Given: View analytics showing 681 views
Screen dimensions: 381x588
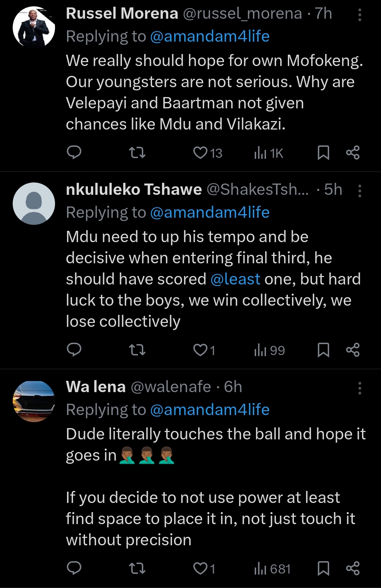Looking at the screenshot, I should click(272, 569).
